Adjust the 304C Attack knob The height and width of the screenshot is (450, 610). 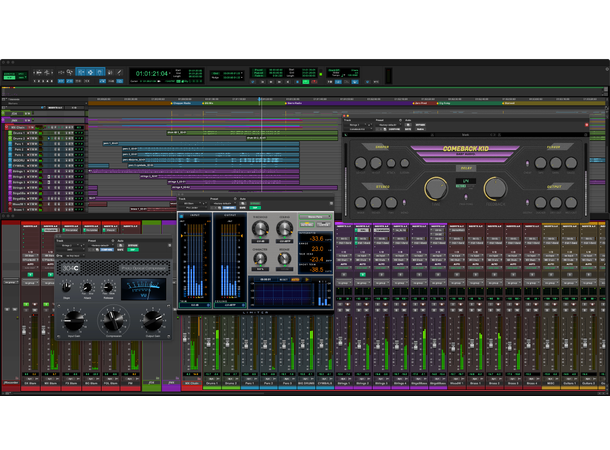[87, 288]
